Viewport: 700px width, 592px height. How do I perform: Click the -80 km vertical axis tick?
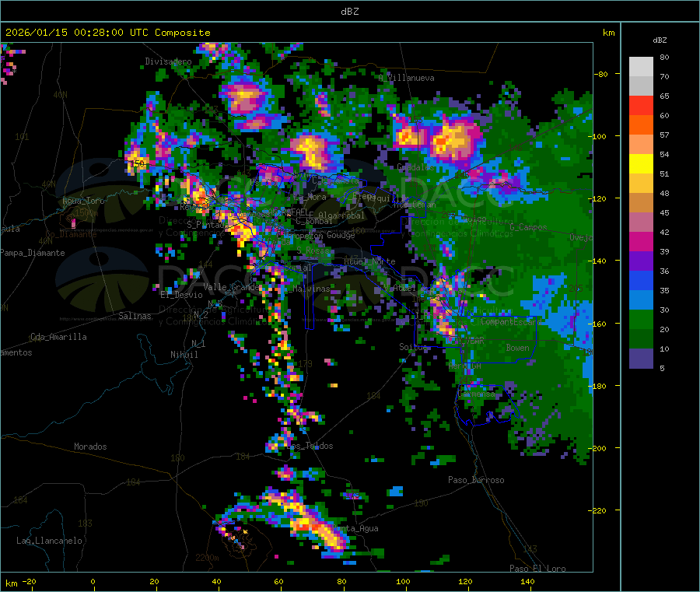click(601, 74)
